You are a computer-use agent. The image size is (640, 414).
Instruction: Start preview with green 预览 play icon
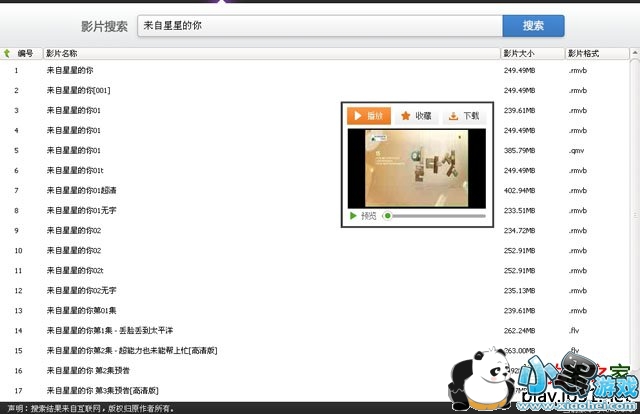[353, 216]
